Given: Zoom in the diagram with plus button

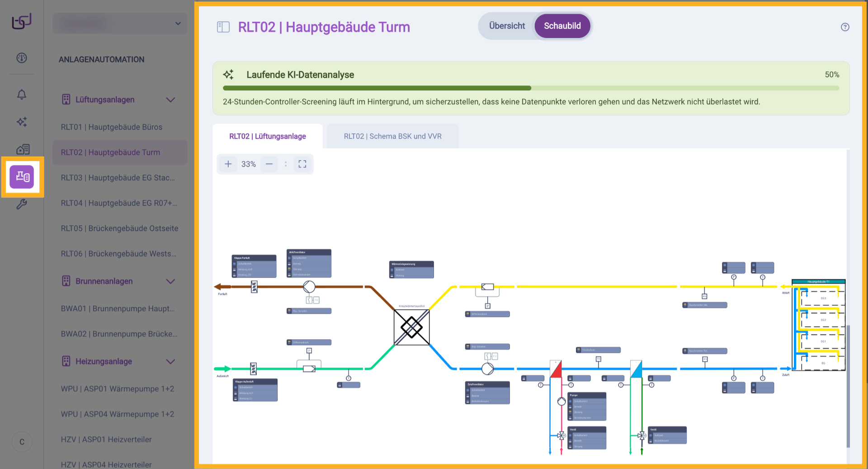Looking at the screenshot, I should click(228, 164).
